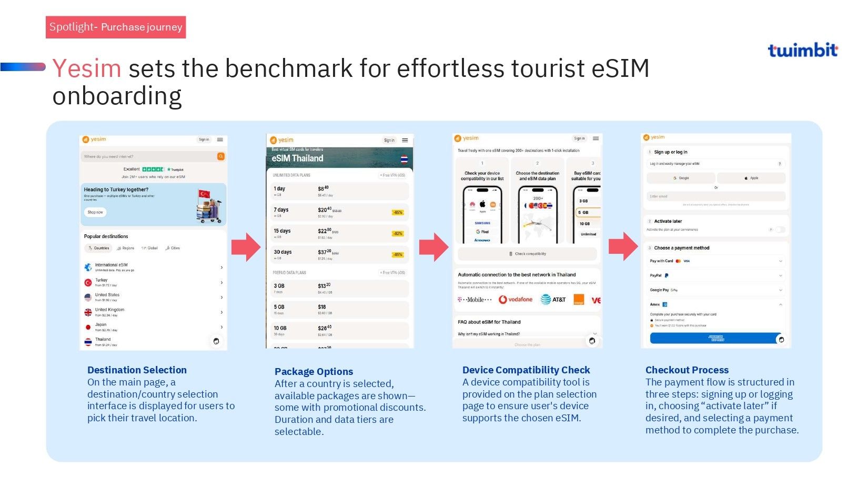The width and height of the screenshot is (868, 485).
Task: Open hamburger menu on eSIM Thailand screen
Action: click(x=405, y=140)
